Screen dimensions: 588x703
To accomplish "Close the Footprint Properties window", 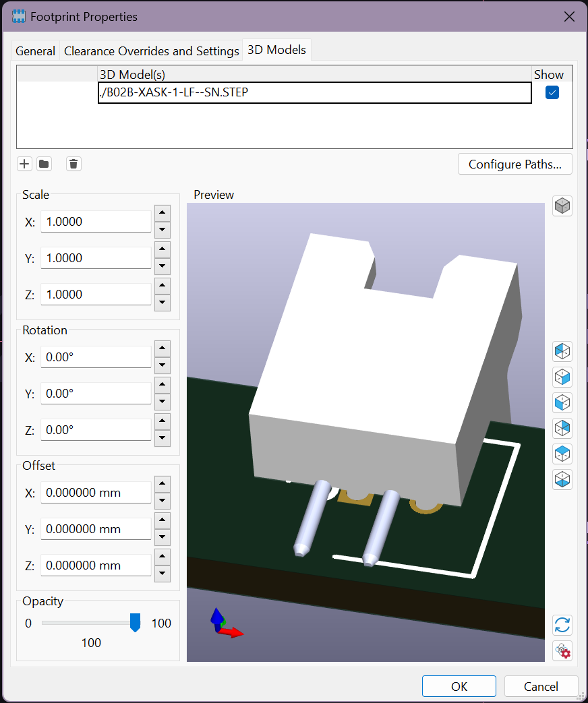I will coord(569,17).
